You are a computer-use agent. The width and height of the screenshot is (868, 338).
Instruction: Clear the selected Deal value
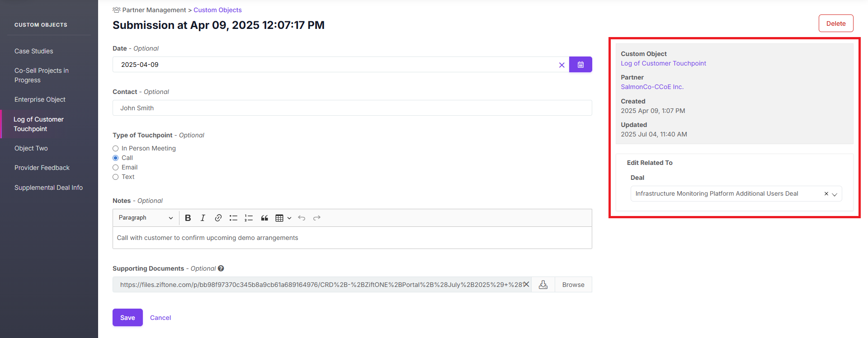(826, 194)
